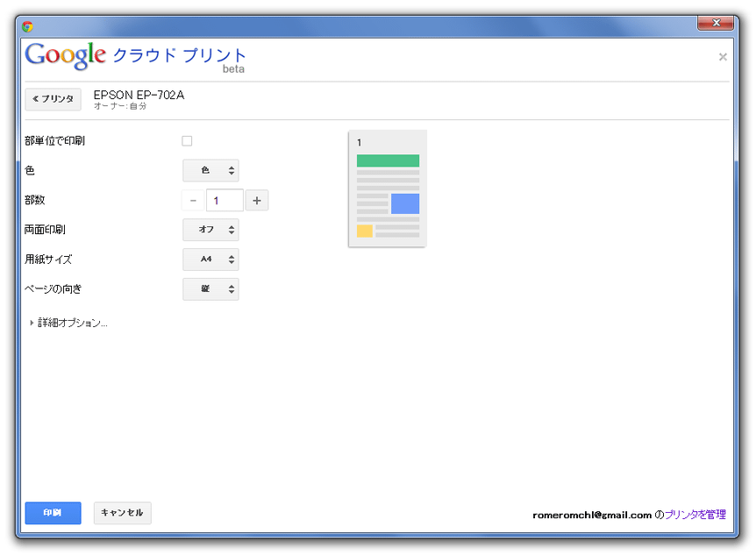Expand 詳細オプション advanced options

[x=68, y=323]
